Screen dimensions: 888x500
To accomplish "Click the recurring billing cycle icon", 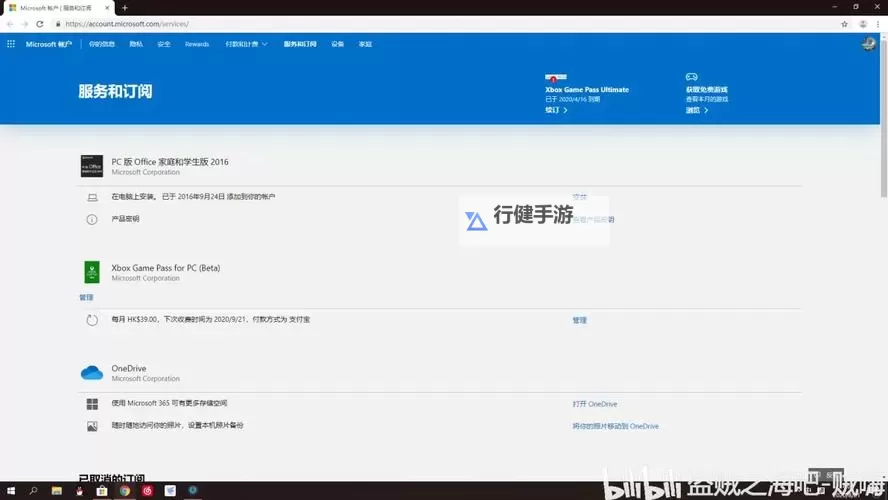I will point(92,320).
